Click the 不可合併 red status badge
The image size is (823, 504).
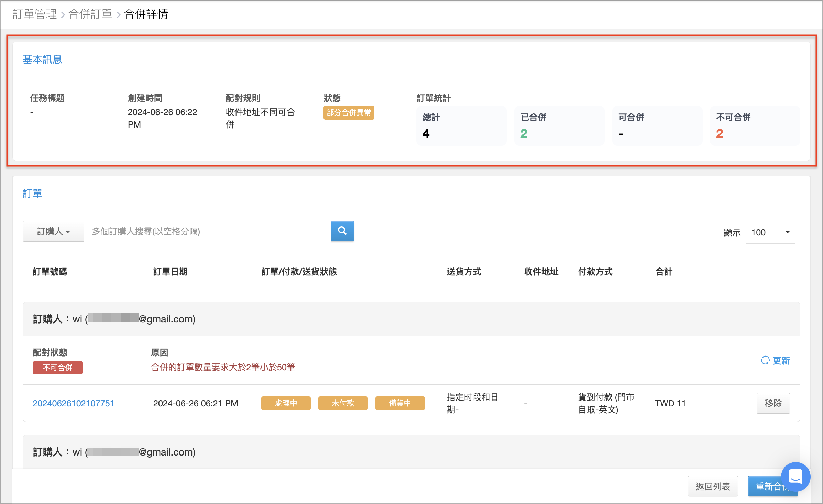57,368
